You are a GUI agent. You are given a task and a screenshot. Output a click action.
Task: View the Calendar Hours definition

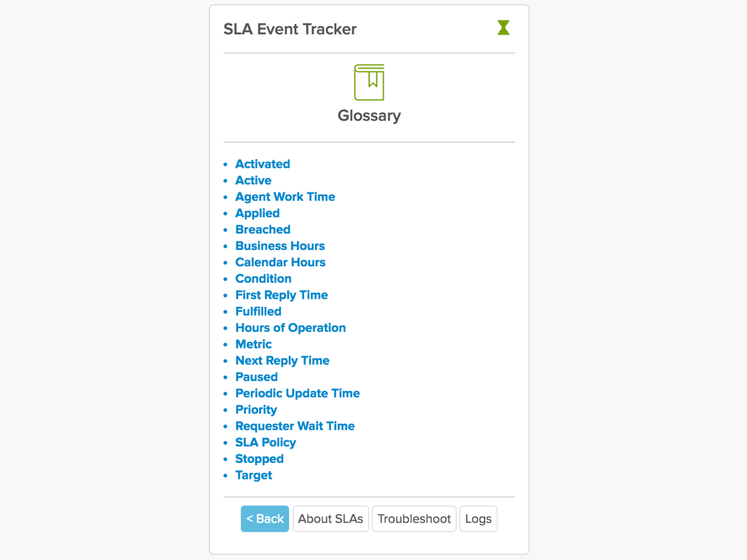[281, 262]
